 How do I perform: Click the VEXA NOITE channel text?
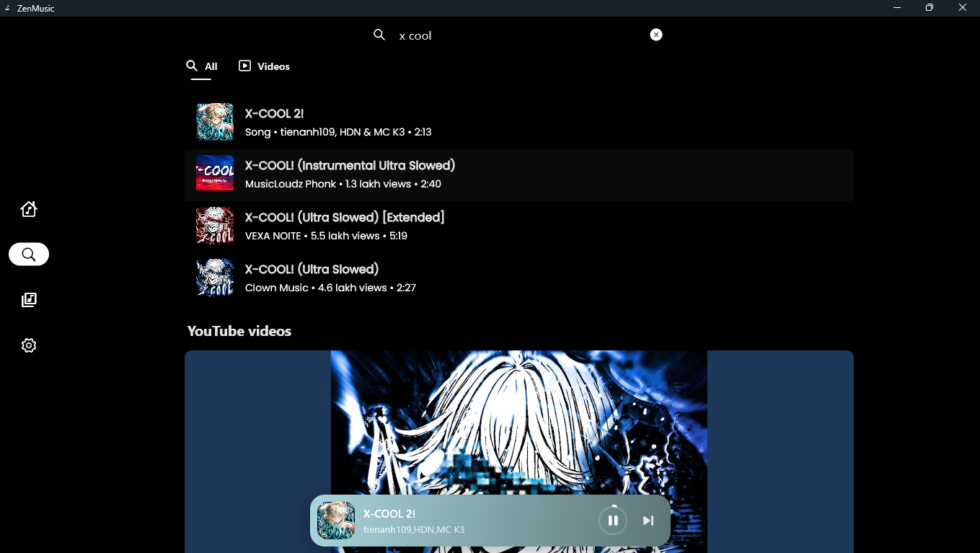click(x=273, y=236)
